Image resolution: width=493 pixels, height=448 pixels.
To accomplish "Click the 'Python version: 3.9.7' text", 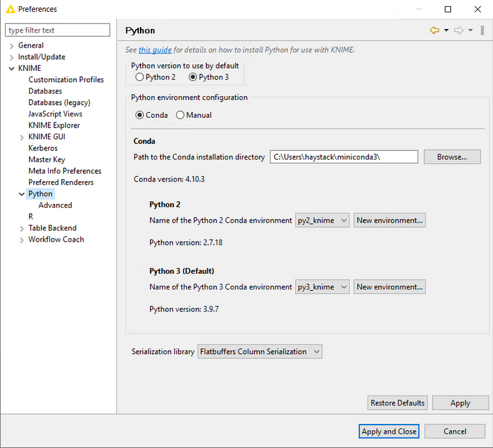I will [x=184, y=309].
